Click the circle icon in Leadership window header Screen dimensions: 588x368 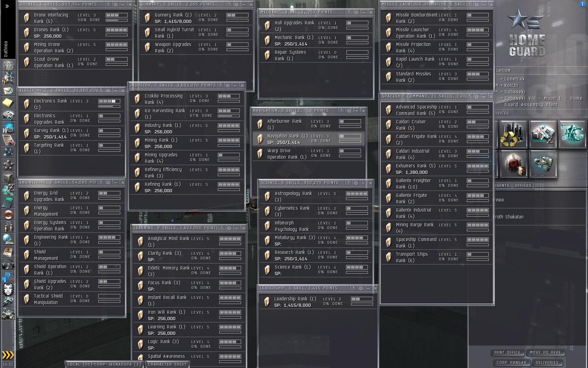point(361,288)
